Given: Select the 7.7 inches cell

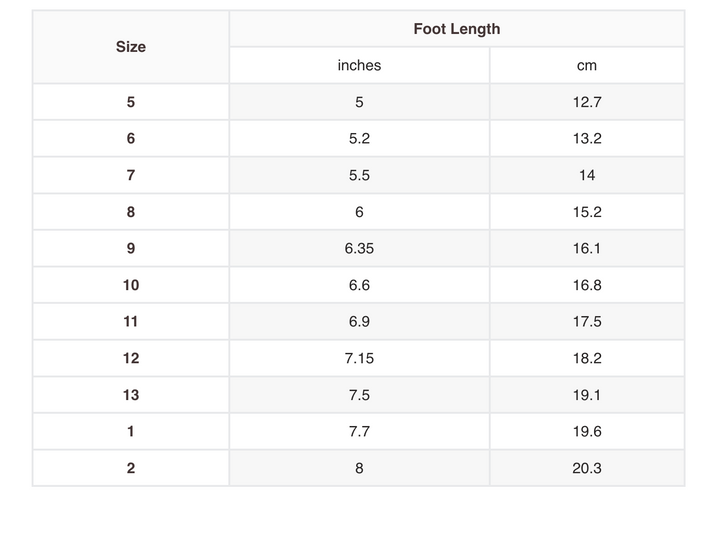Looking at the screenshot, I should pyautogui.click(x=359, y=432).
